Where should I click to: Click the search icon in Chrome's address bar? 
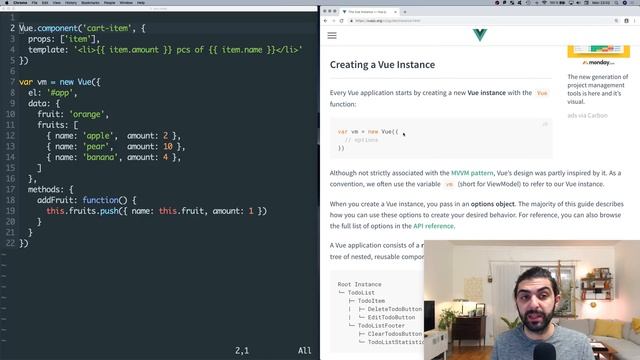616,21
